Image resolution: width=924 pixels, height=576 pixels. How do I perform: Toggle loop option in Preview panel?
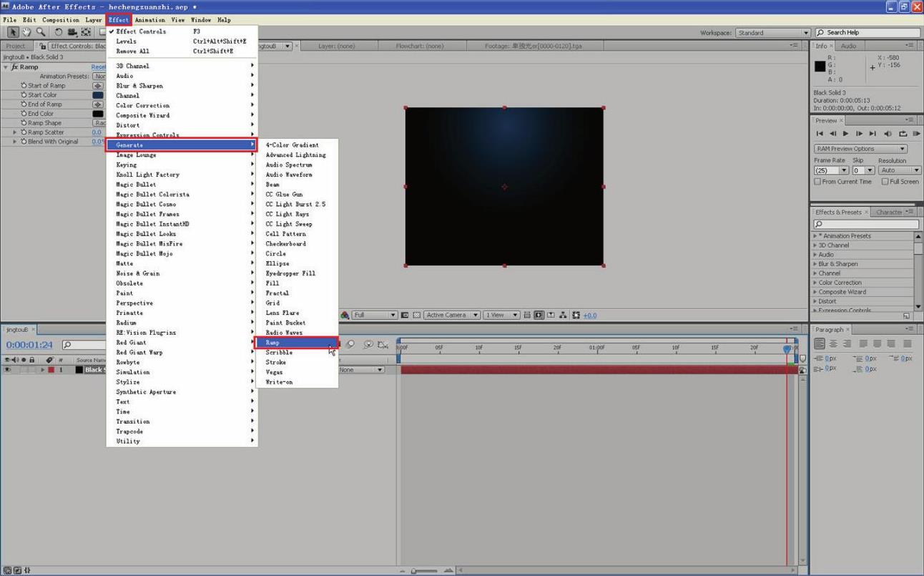click(903, 134)
